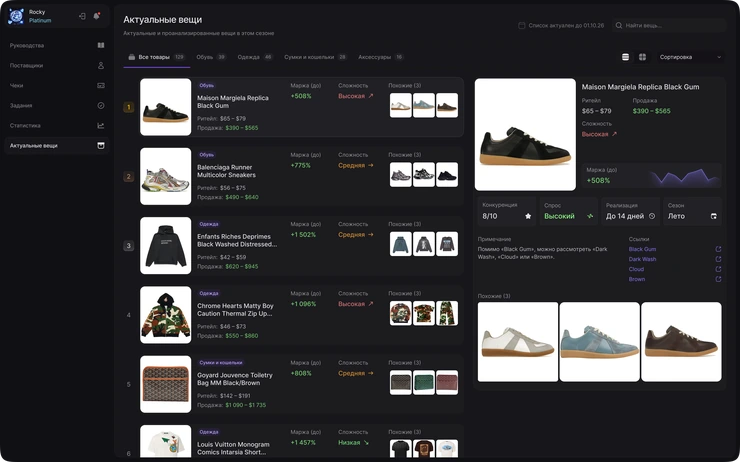Screen dimensions: 740x462
Task: Click the +775% margin value
Action: pyautogui.click(x=301, y=166)
